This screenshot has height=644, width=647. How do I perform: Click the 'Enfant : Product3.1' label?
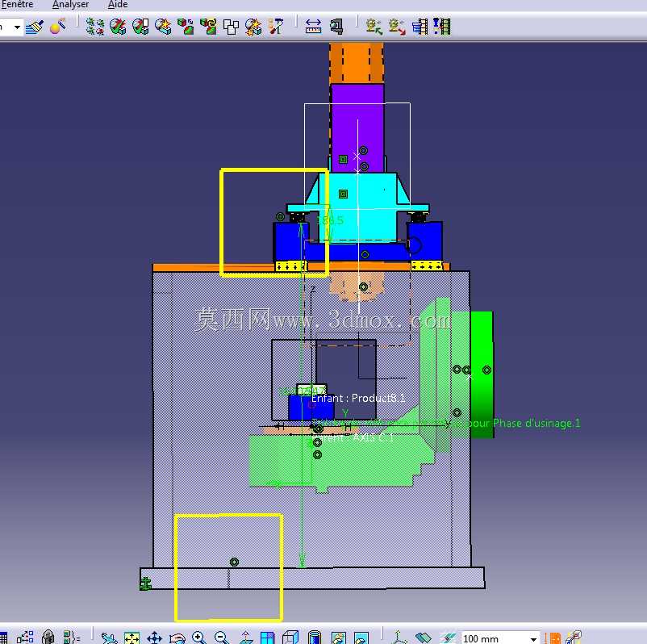click(x=357, y=398)
